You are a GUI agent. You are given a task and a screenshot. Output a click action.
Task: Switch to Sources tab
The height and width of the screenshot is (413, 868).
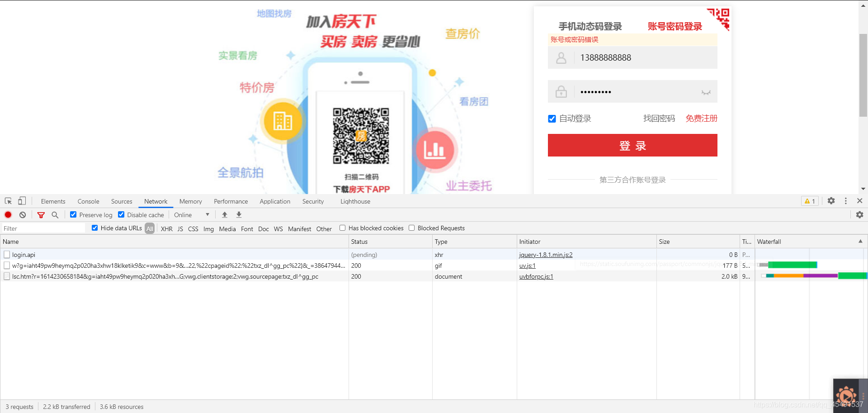click(x=122, y=201)
